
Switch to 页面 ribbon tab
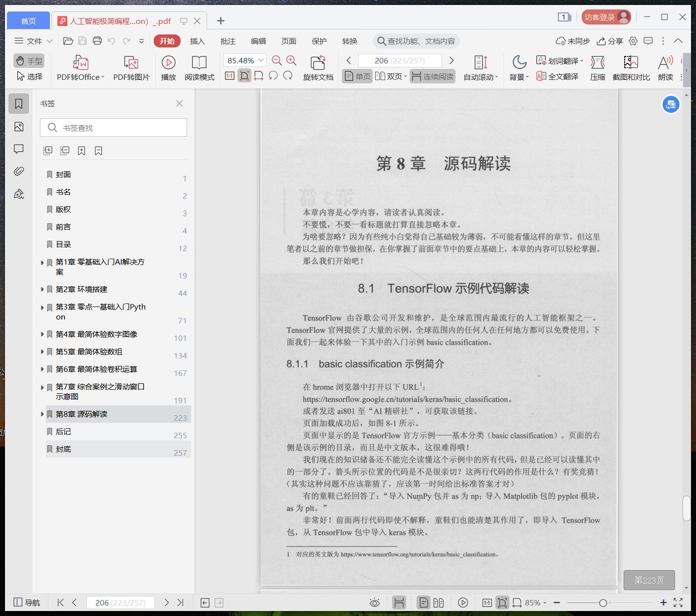(289, 41)
